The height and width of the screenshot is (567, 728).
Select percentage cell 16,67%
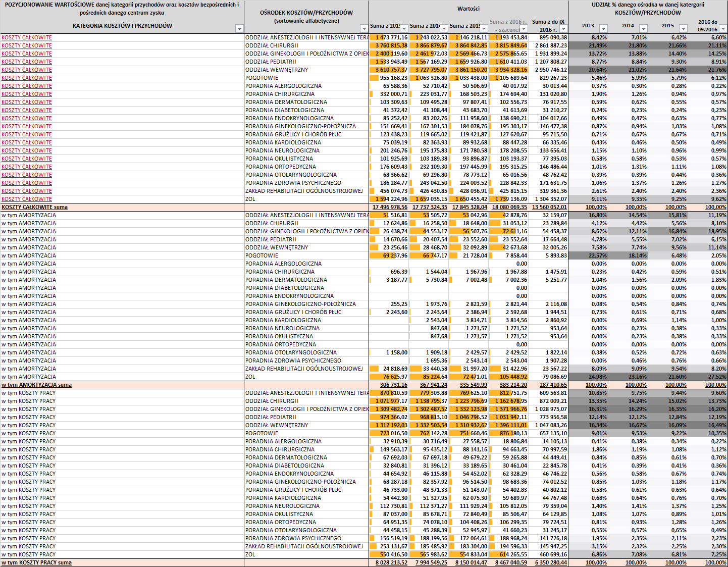[x=629, y=425]
